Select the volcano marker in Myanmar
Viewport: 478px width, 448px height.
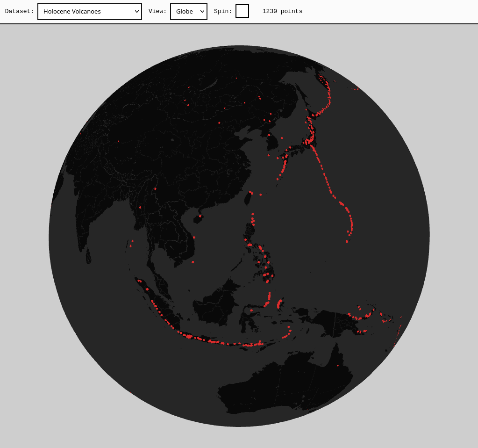(140, 207)
